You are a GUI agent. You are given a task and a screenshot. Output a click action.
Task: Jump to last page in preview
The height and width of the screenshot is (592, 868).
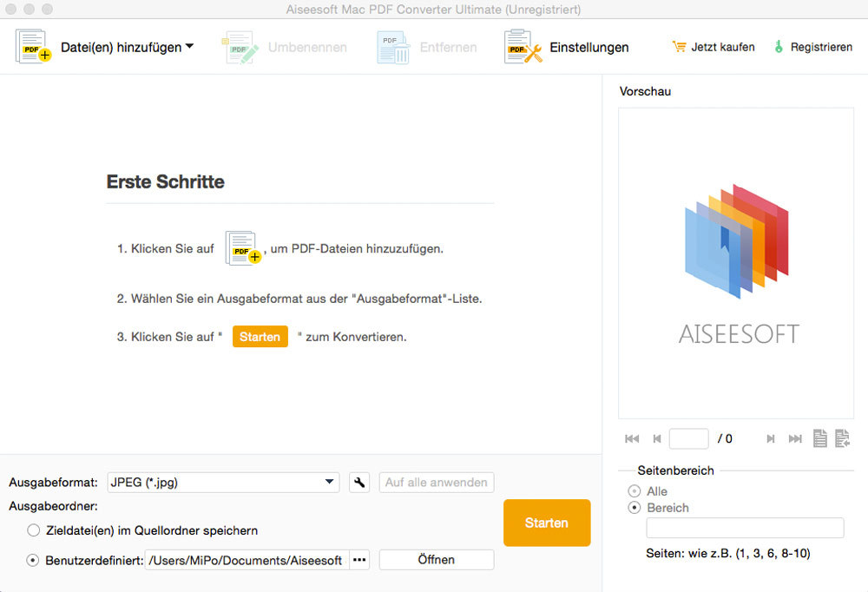(795, 438)
